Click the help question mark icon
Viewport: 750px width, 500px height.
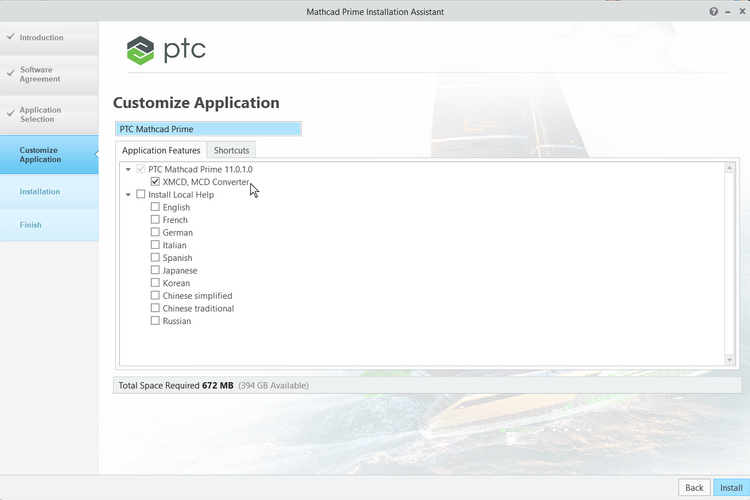click(714, 12)
